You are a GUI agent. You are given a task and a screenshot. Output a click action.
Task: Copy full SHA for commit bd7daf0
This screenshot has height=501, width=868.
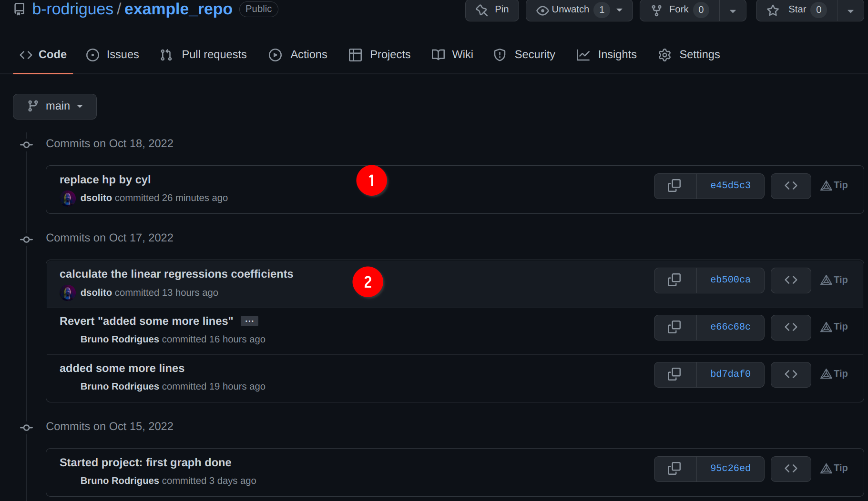coord(675,374)
